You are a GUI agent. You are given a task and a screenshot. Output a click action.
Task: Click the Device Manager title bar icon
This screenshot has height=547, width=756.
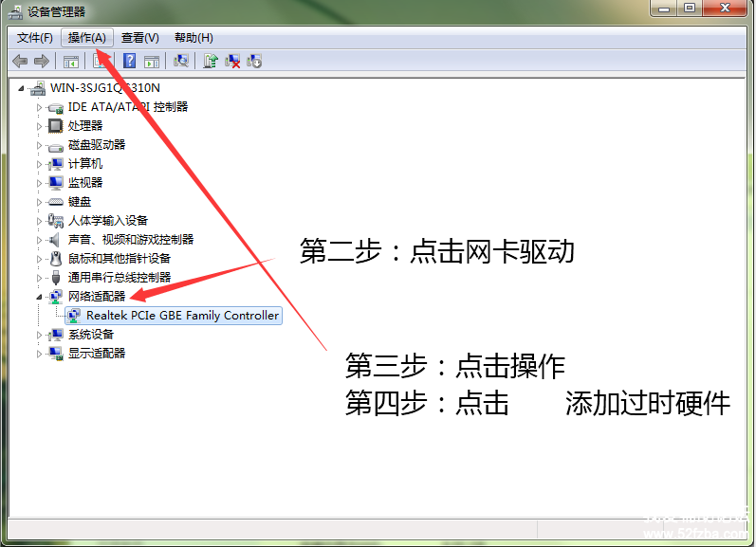(15, 11)
